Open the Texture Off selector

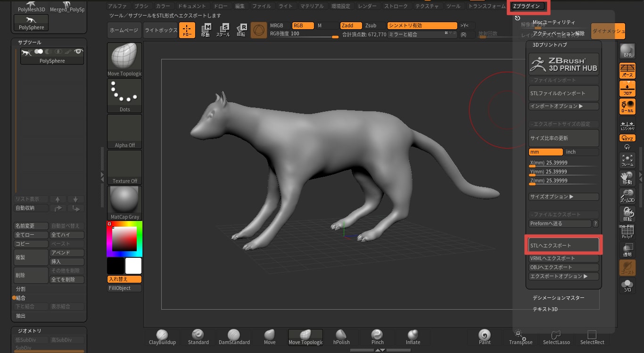[x=124, y=167]
